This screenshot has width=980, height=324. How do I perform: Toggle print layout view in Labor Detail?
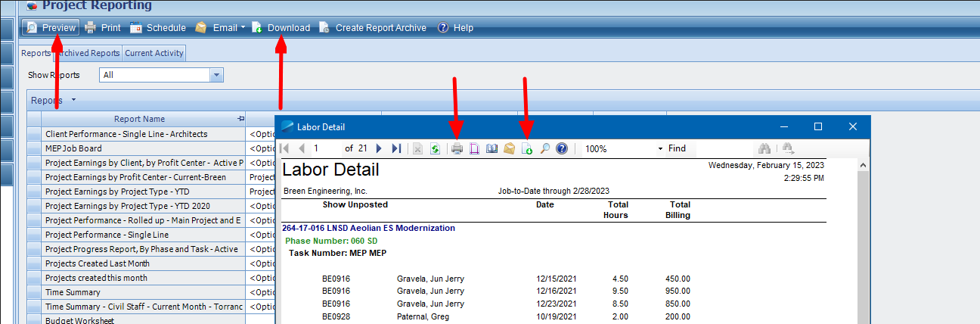pos(475,148)
